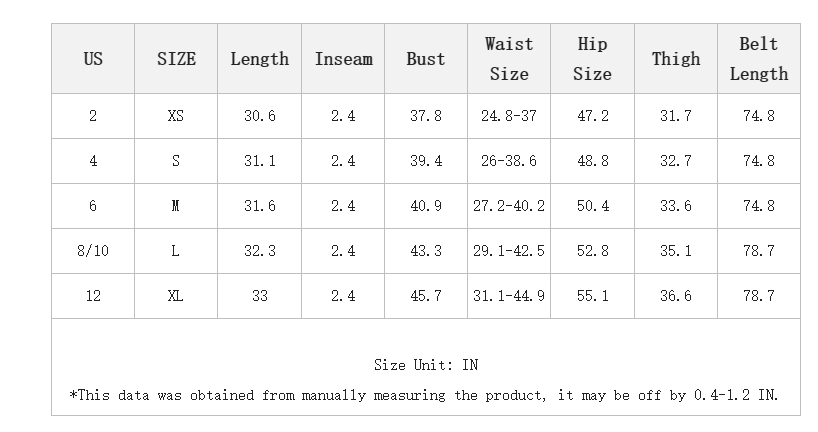Select the XL size cell
The width and height of the screenshot is (818, 432).
(x=176, y=296)
